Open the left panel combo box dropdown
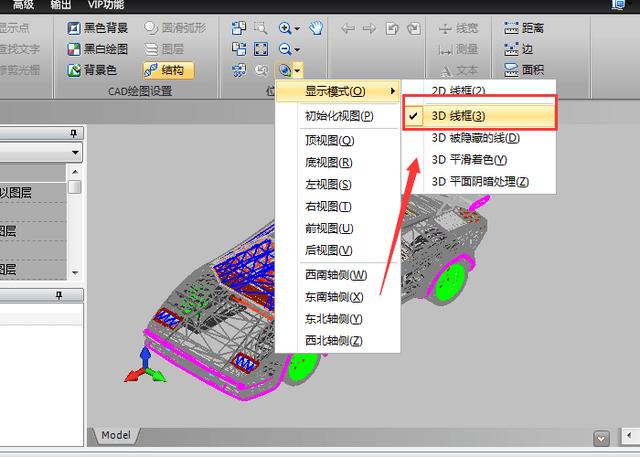Screen dimensions: 640x457 pos(75,152)
